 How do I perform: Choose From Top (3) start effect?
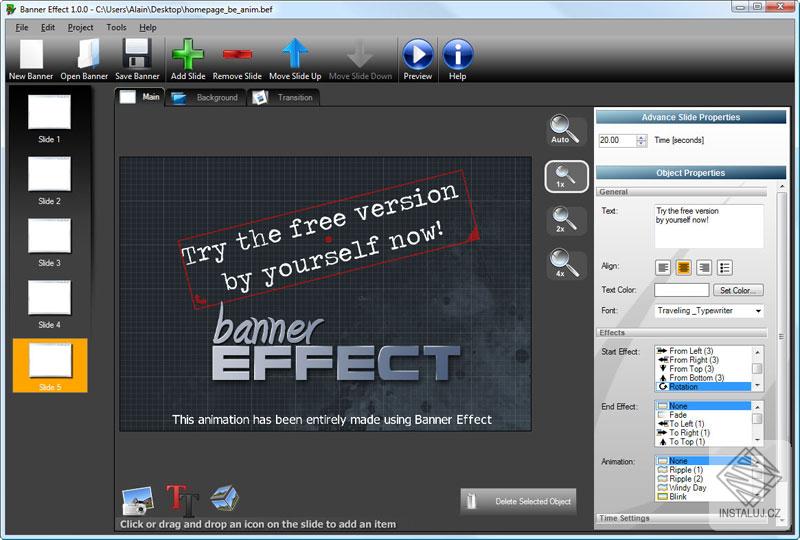(x=703, y=369)
